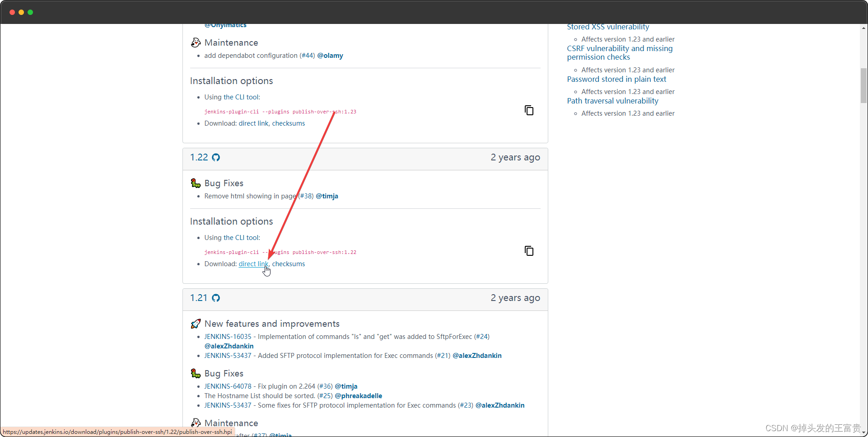The height and width of the screenshot is (437, 868).
Task: Open version 1.22 heading link
Action: tap(199, 157)
